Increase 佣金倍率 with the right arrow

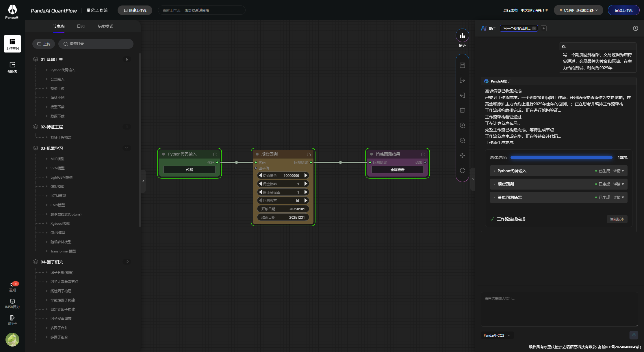(x=306, y=184)
